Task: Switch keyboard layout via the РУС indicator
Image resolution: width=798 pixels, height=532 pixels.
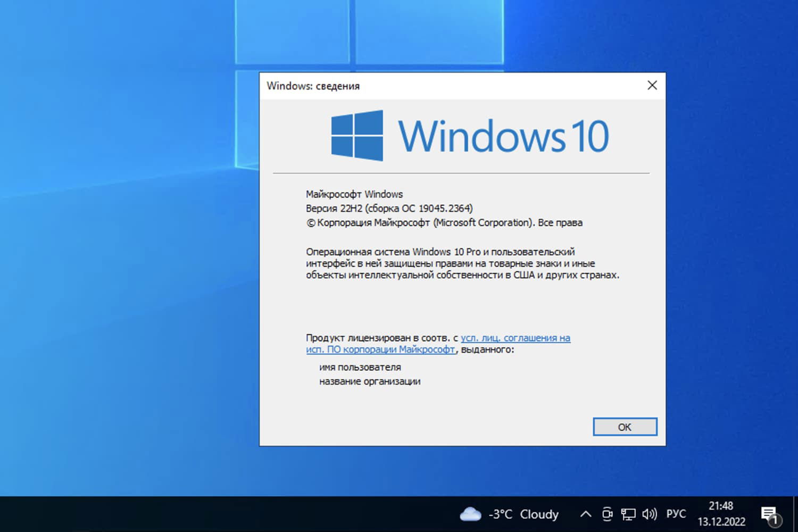Action: point(676,514)
